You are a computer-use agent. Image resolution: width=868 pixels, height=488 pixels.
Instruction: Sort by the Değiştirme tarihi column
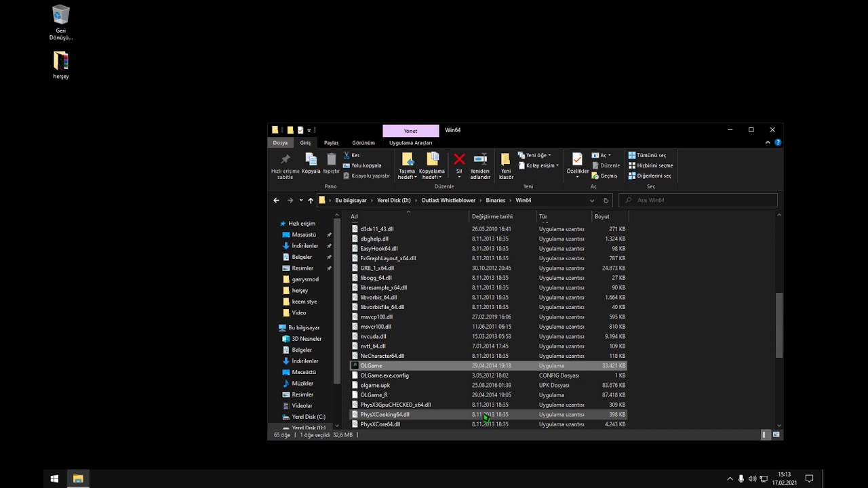[x=502, y=217]
